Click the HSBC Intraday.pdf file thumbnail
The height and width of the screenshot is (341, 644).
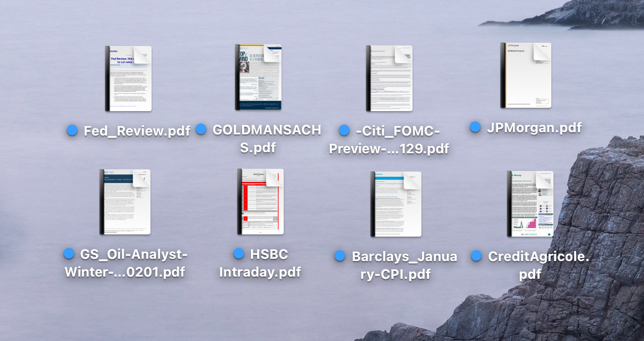point(260,202)
